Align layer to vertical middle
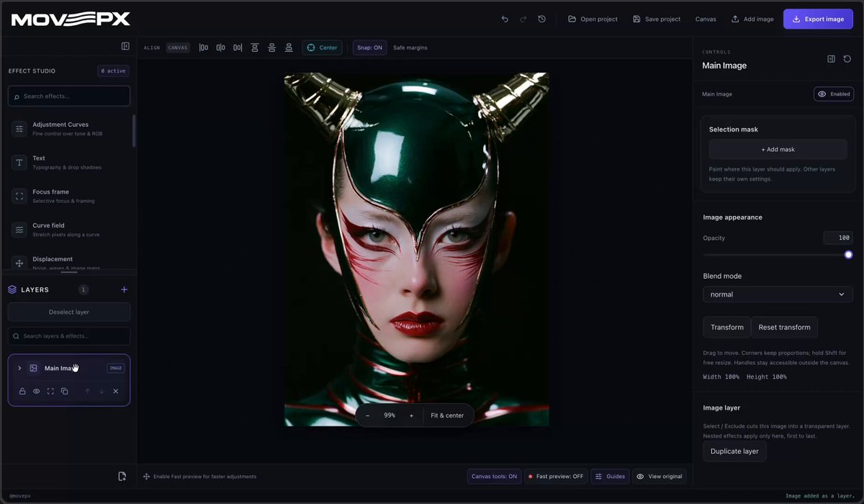 271,48
